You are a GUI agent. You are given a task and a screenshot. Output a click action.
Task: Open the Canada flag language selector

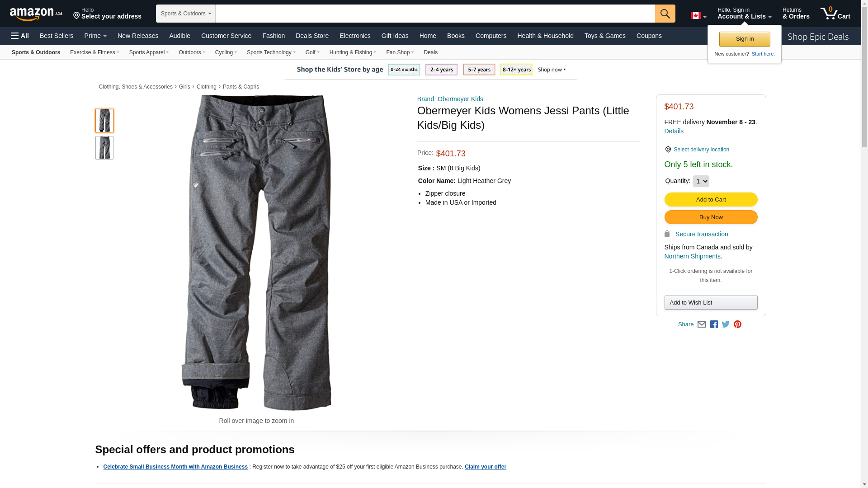tap(698, 16)
